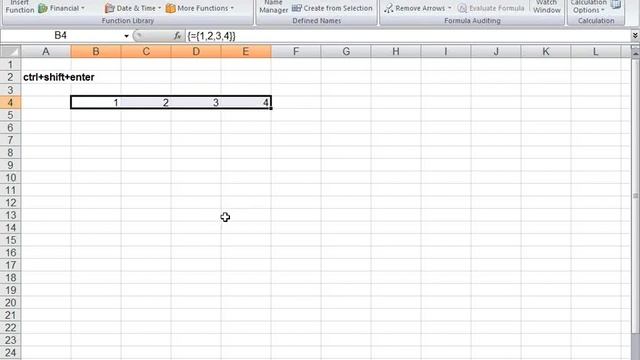Screen dimensions: 640x360
Task: Click the More Functions book icon
Action: 171,8
